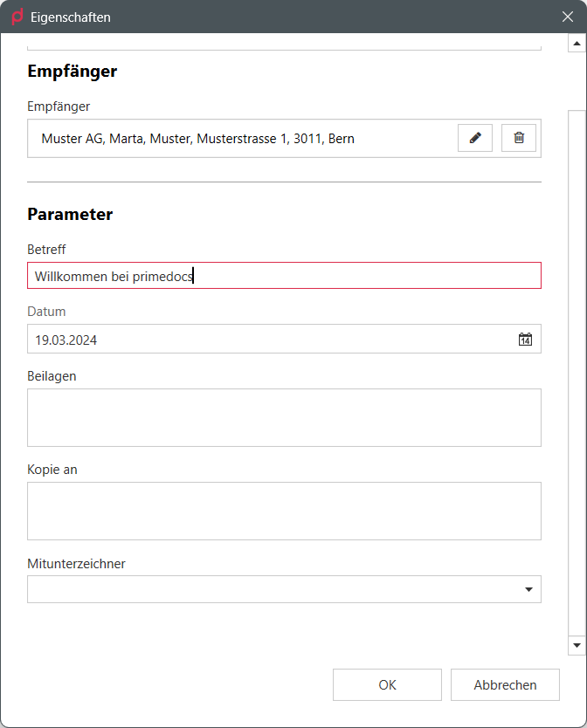This screenshot has height=728, width=587.
Task: Click the scrollbar up arrow
Action: [577, 44]
